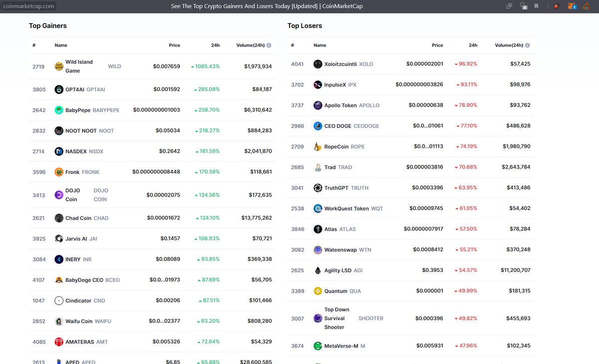599x364 pixels.
Task: Click the Quantum coin logo
Action: pyautogui.click(x=318, y=291)
